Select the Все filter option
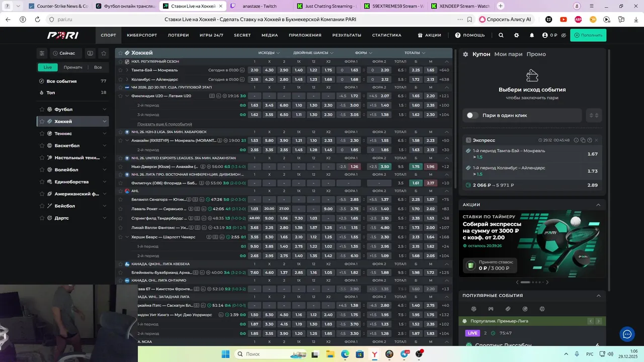This screenshot has width=644, height=362. click(98, 67)
